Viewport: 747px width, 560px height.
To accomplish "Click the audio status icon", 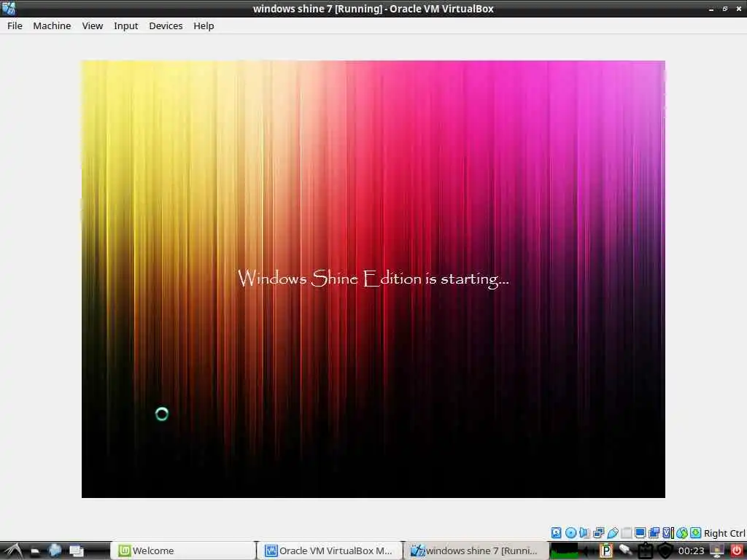I will tap(584, 533).
